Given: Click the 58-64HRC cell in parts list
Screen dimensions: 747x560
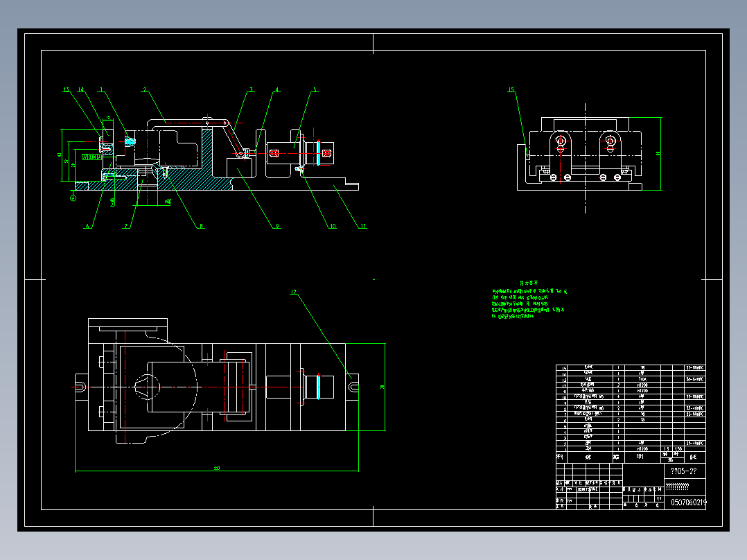Looking at the screenshot, I should click(695, 379).
